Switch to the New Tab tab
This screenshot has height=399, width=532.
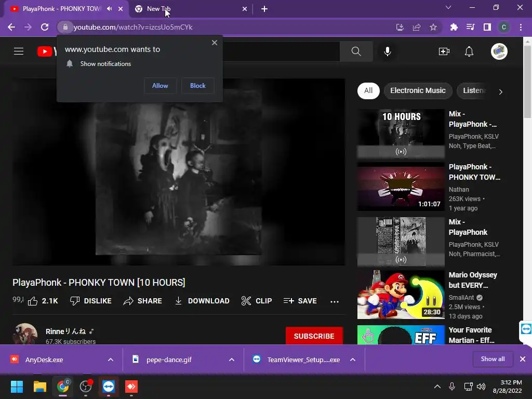191,9
